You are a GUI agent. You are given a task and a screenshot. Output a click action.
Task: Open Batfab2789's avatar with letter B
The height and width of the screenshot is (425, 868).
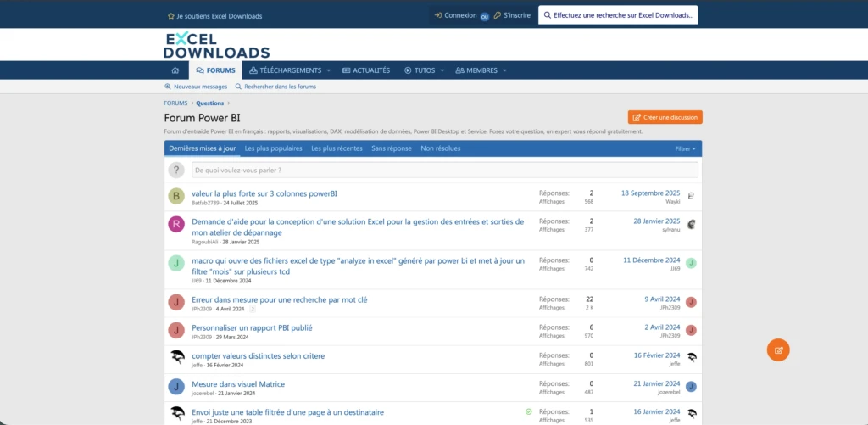tap(176, 196)
